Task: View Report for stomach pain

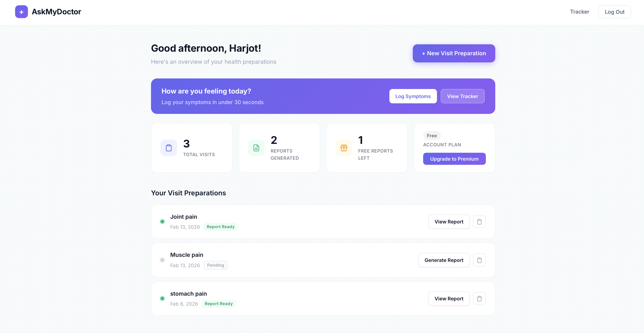Action: click(449, 298)
